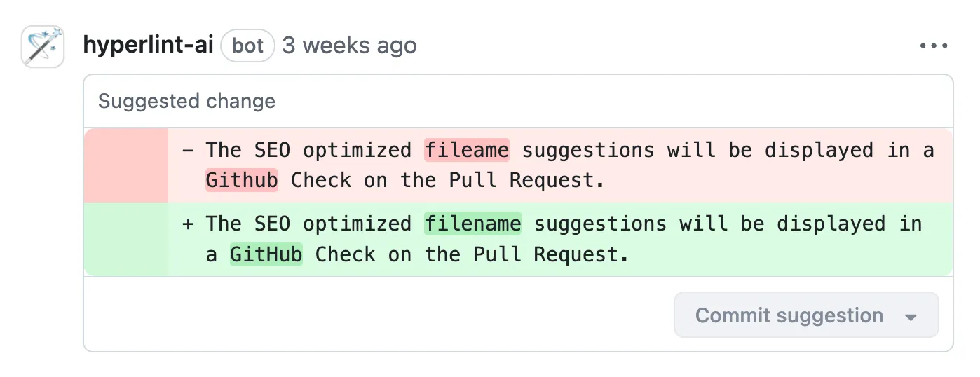Click the red gutter of the deleted line
This screenshot has width=980, height=377.
[126, 165]
